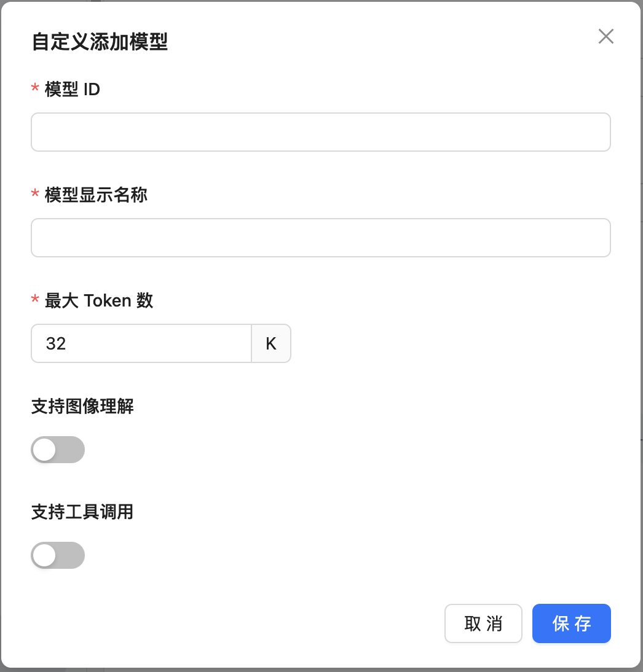
Task: Click the K unit suffix box
Action: (271, 343)
